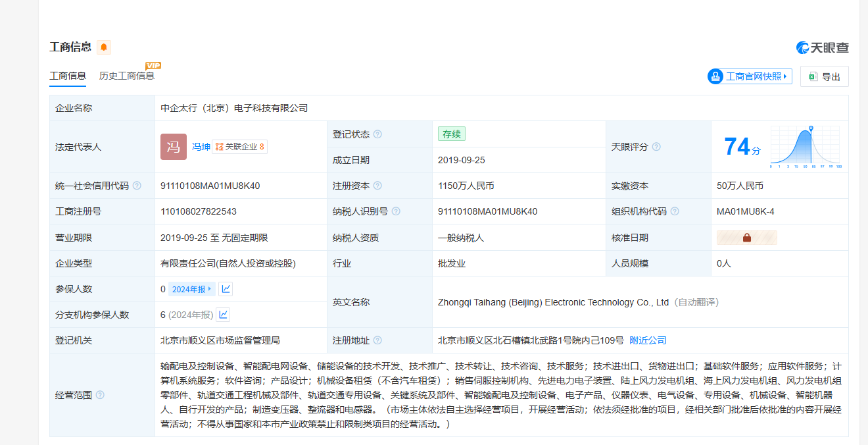Image resolution: width=868 pixels, height=445 pixels.
Task: Click help icon beside 天眼评分
Action: pyautogui.click(x=656, y=147)
